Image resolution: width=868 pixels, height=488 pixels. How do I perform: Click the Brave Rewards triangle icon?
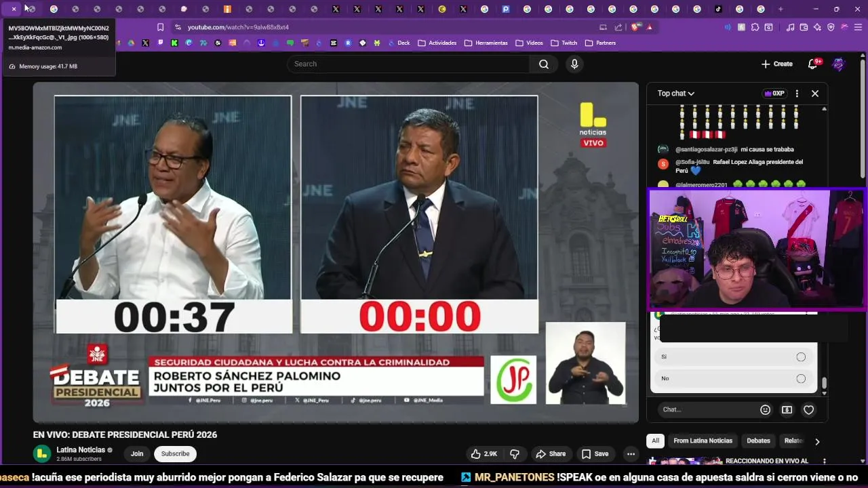coord(649,27)
